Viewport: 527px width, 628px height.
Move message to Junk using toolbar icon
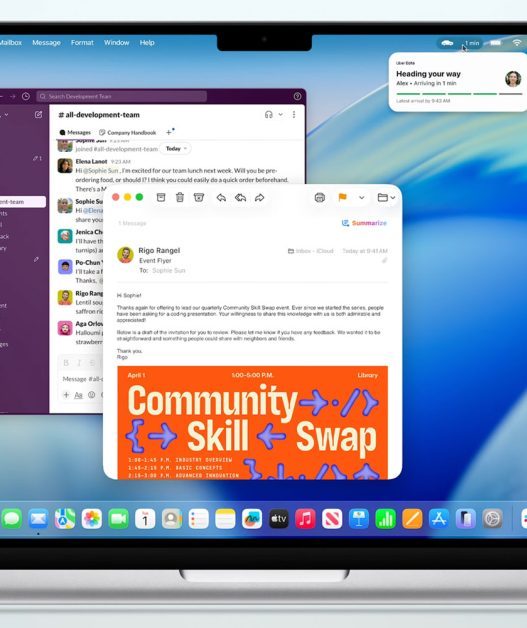(199, 197)
